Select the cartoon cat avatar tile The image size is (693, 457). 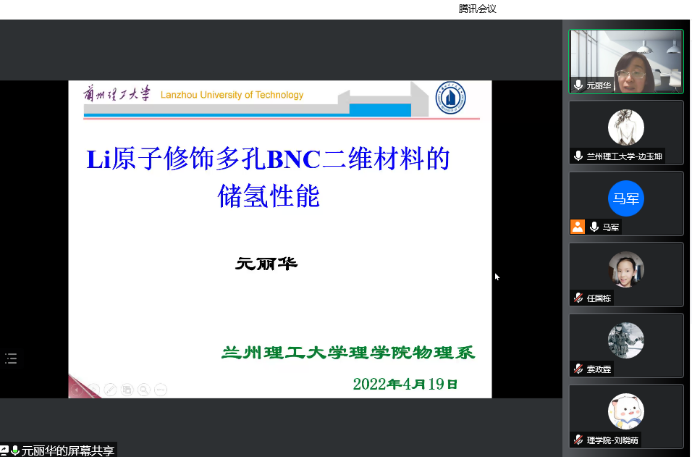[x=626, y=410]
